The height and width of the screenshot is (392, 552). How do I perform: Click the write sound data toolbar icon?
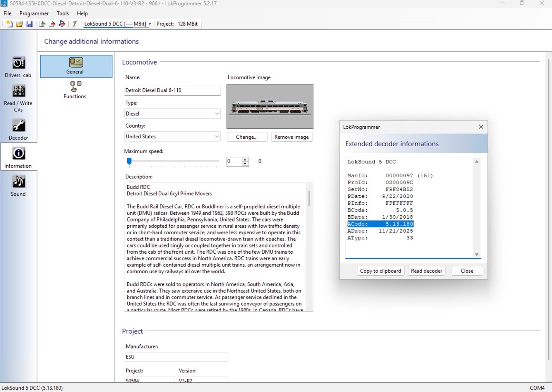click(62, 24)
